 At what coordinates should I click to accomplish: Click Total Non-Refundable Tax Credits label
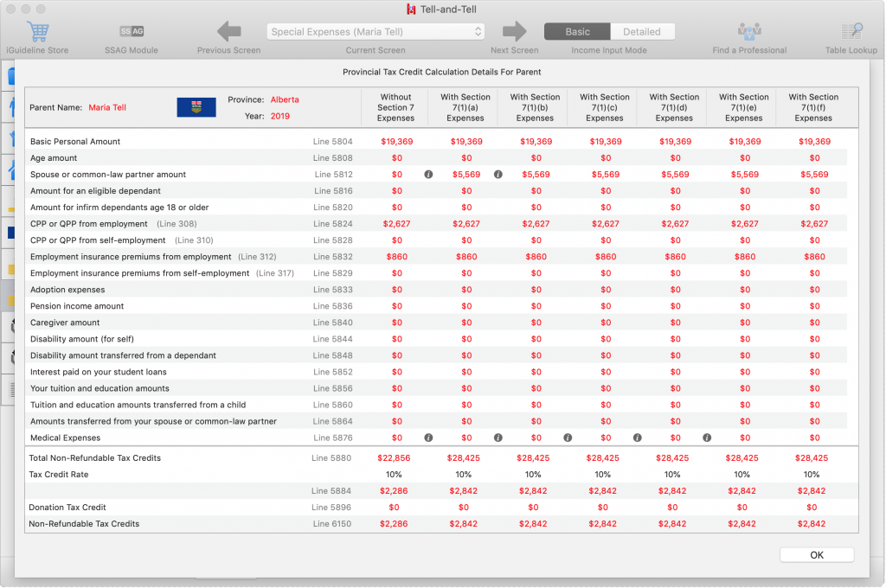[x=95, y=458]
